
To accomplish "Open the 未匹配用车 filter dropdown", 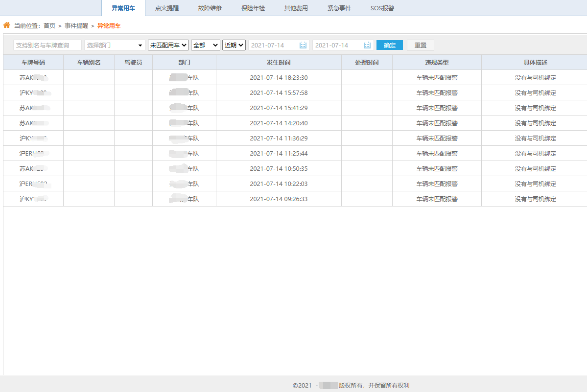I will point(168,45).
